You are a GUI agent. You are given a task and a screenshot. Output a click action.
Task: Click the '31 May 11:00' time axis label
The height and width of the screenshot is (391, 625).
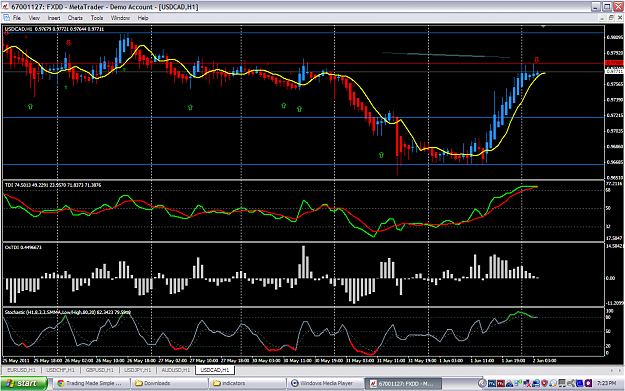click(390, 360)
